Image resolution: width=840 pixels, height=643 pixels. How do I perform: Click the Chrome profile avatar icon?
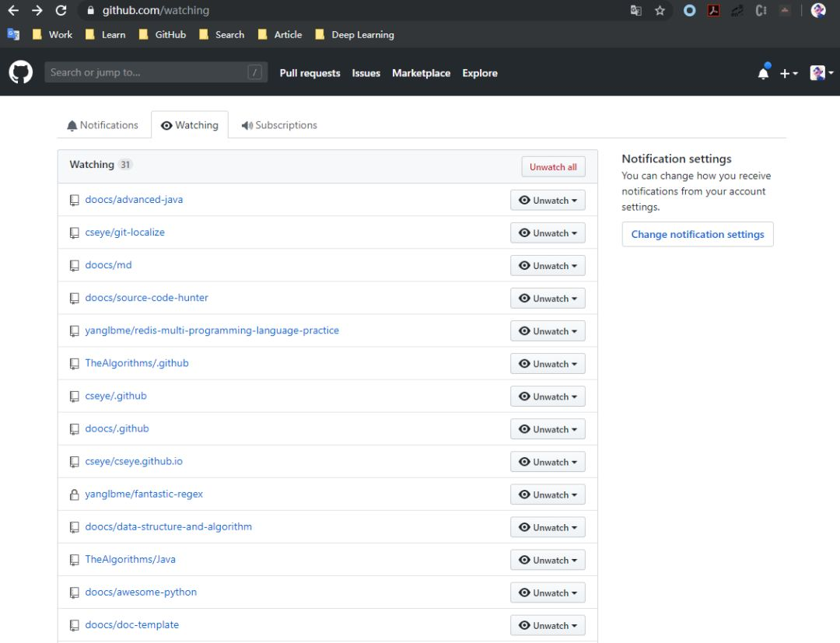[x=818, y=10]
